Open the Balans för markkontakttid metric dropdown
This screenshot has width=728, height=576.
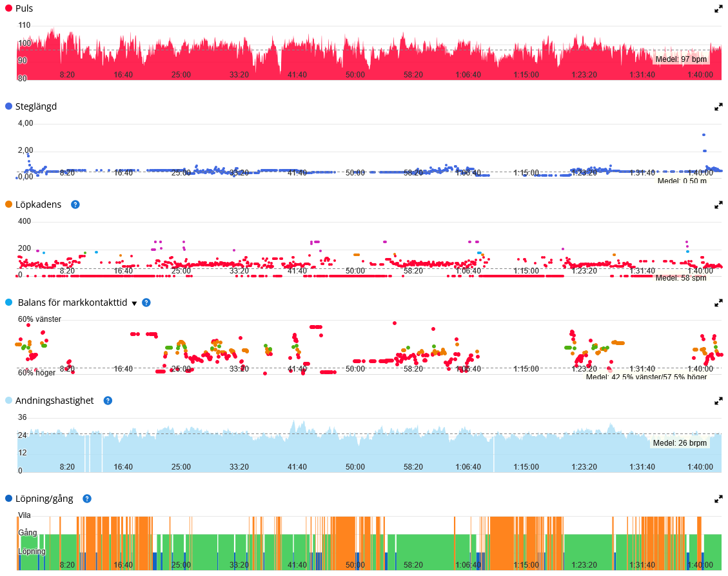[134, 303]
